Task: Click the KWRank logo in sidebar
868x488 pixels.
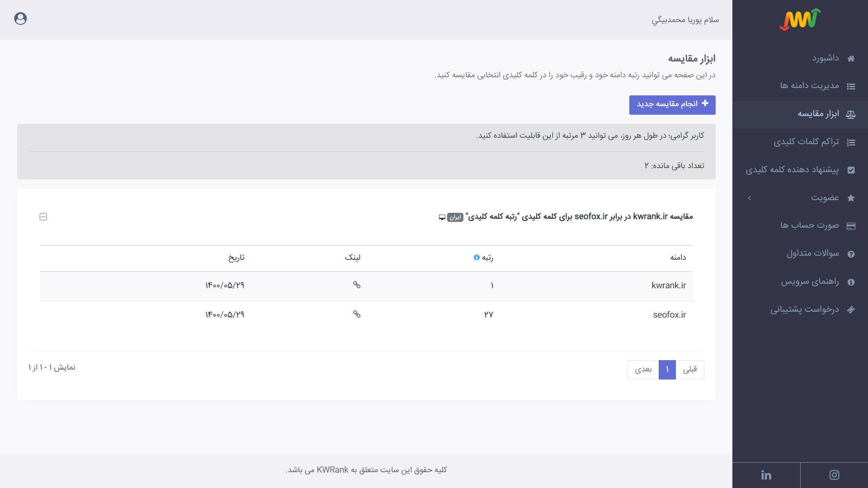Action: pyautogui.click(x=800, y=19)
